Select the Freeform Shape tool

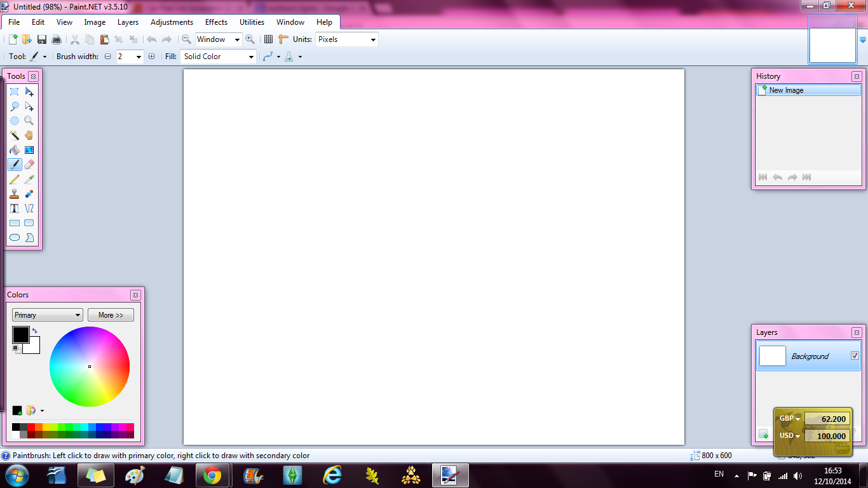(x=29, y=238)
